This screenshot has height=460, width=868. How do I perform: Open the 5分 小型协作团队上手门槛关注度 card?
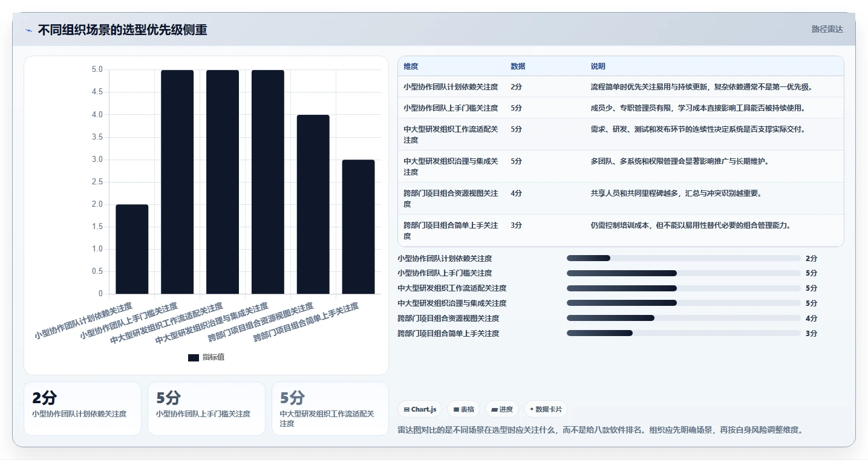(206, 409)
